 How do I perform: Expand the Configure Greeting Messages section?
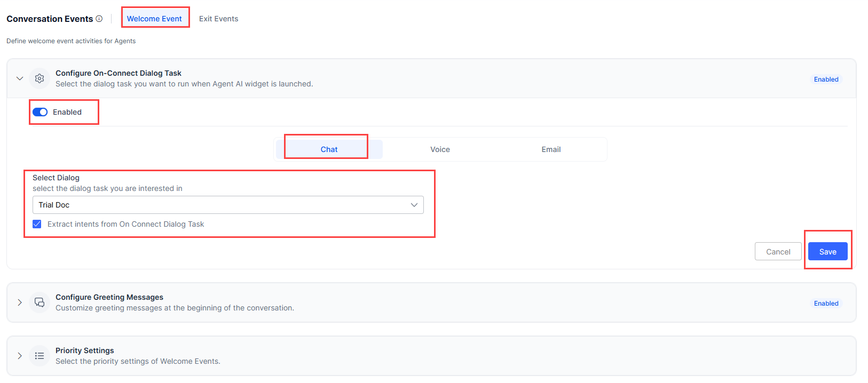coord(20,302)
